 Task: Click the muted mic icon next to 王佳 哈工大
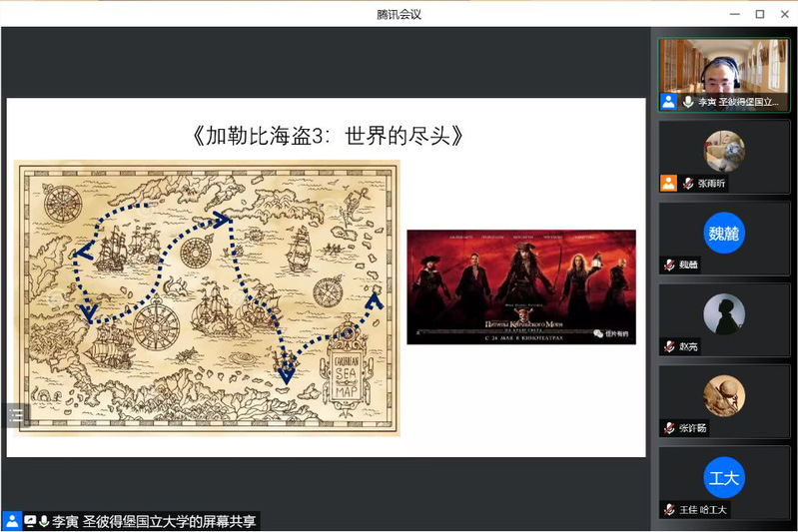coord(668,509)
